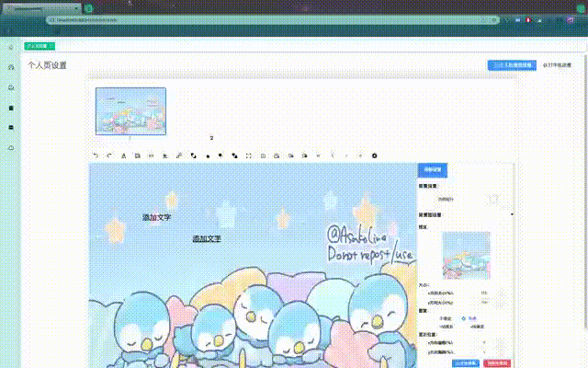This screenshot has height=368, width=588.
Task: Click the fifth icon in the left sidebar
Action: (x=11, y=128)
